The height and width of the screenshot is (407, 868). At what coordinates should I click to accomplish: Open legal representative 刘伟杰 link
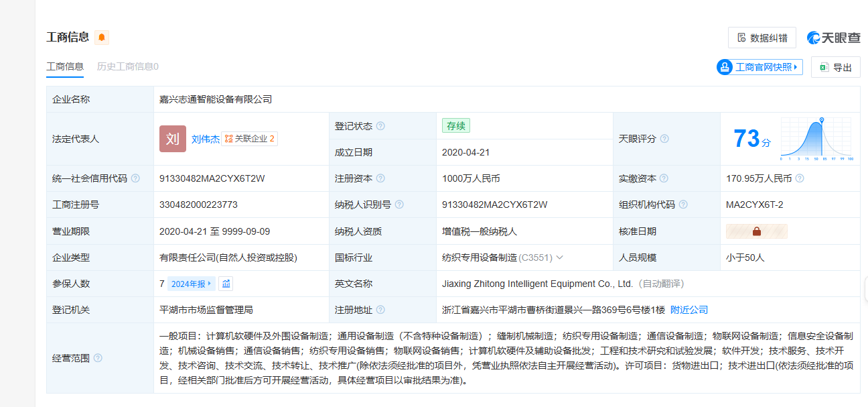coord(206,139)
